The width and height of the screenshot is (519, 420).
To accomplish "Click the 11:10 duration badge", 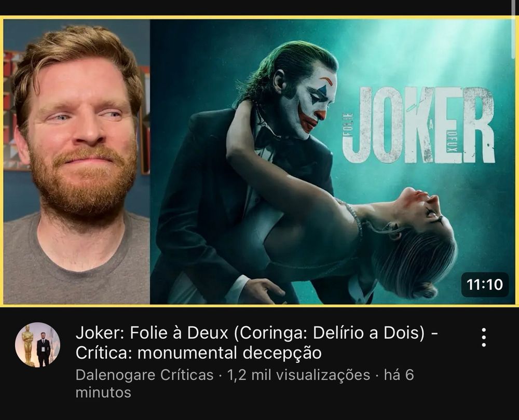I will click(485, 285).
